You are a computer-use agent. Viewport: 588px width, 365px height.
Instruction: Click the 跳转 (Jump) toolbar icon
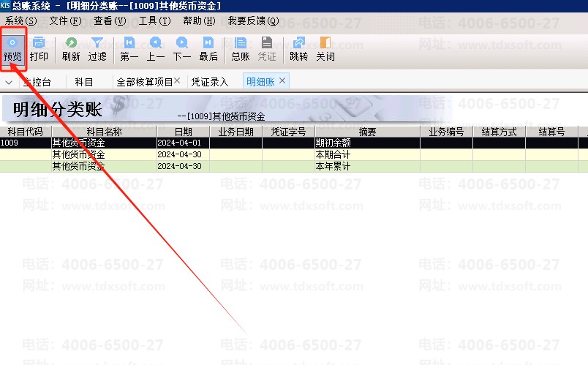click(298, 48)
